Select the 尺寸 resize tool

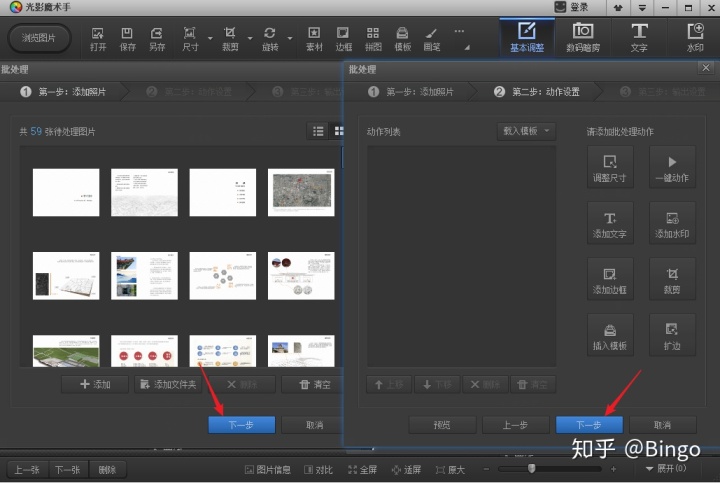pyautogui.click(x=190, y=39)
